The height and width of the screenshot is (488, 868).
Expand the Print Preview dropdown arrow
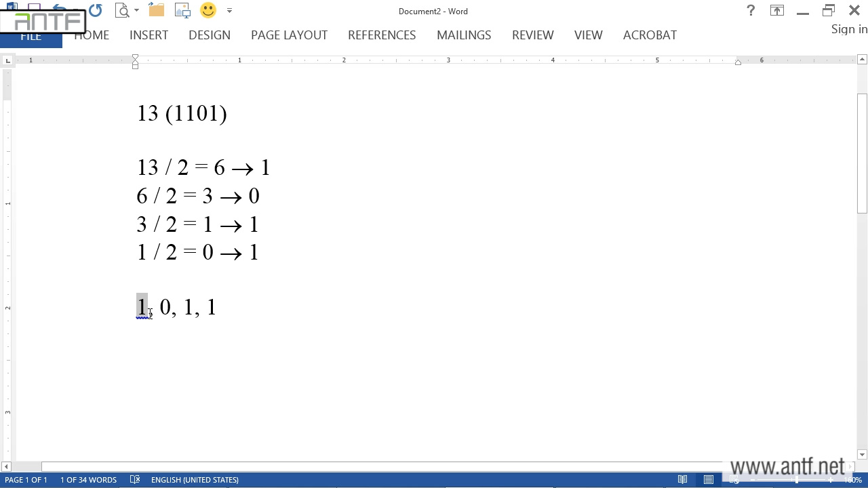(136, 10)
